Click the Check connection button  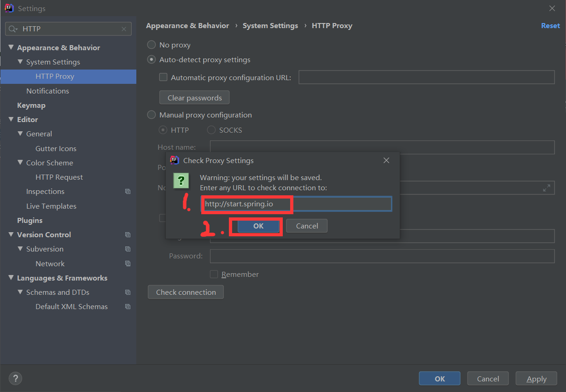tap(186, 292)
